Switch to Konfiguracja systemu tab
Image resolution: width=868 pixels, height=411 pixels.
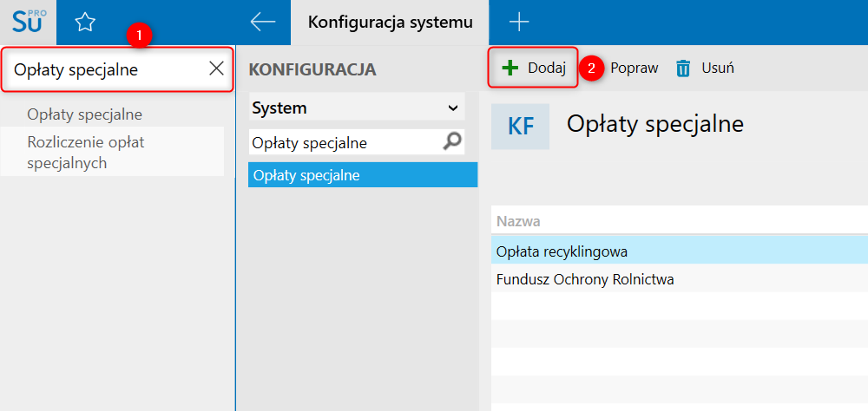tap(390, 23)
